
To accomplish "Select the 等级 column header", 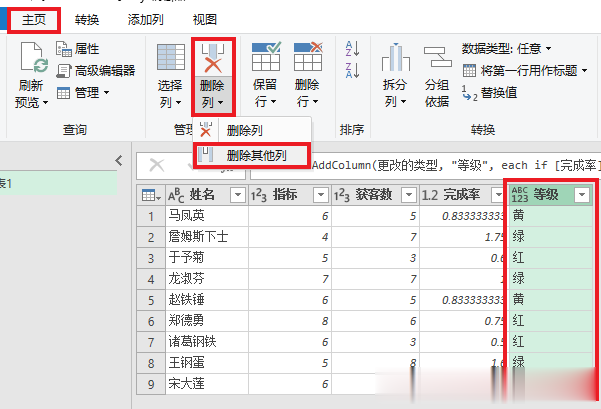I will pos(551,195).
